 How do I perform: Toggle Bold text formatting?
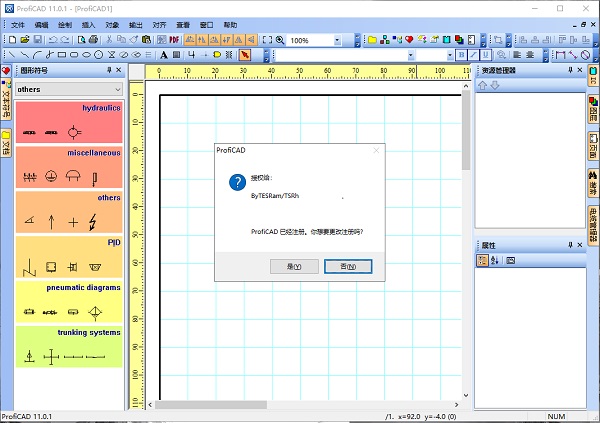click(461, 55)
